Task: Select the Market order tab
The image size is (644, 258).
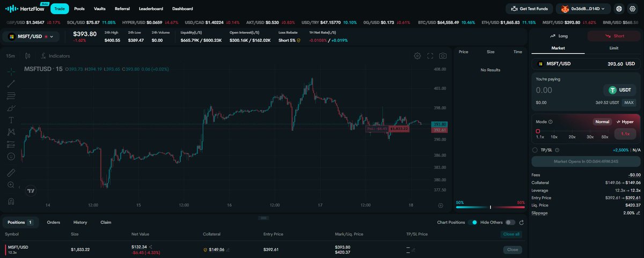Action: point(558,48)
